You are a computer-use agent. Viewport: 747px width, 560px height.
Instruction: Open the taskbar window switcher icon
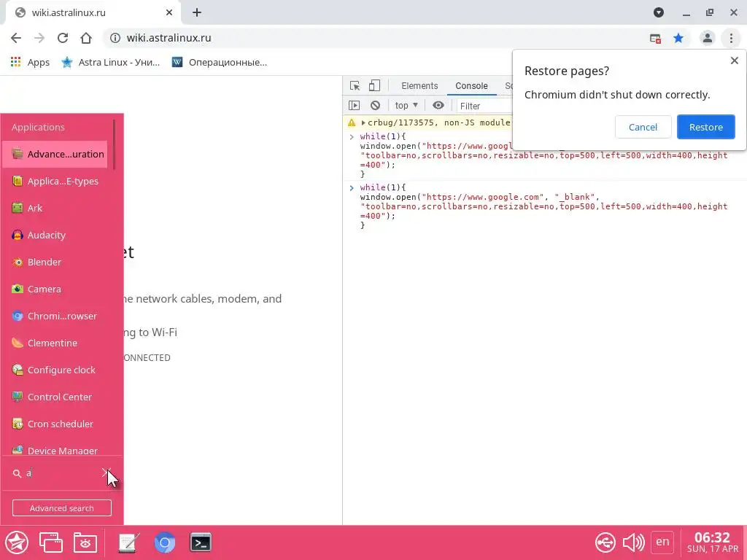click(x=50, y=542)
